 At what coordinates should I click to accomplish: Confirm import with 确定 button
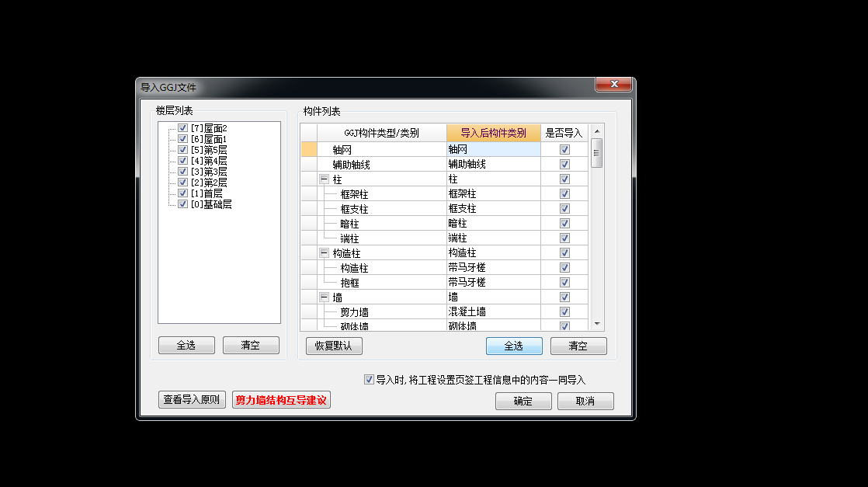[524, 401]
